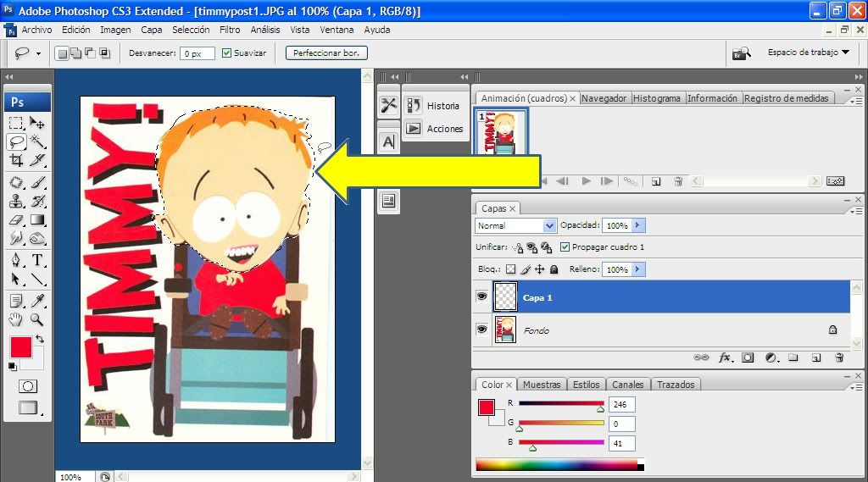
Task: Select the Eraser tool
Action: [16, 219]
